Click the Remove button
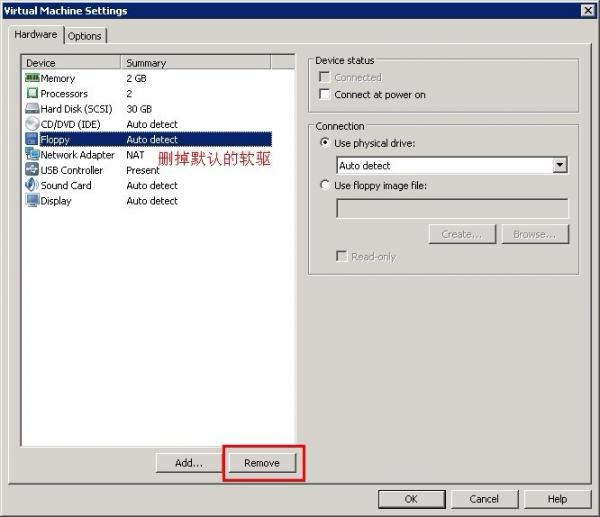The width and height of the screenshot is (600, 517). (262, 463)
